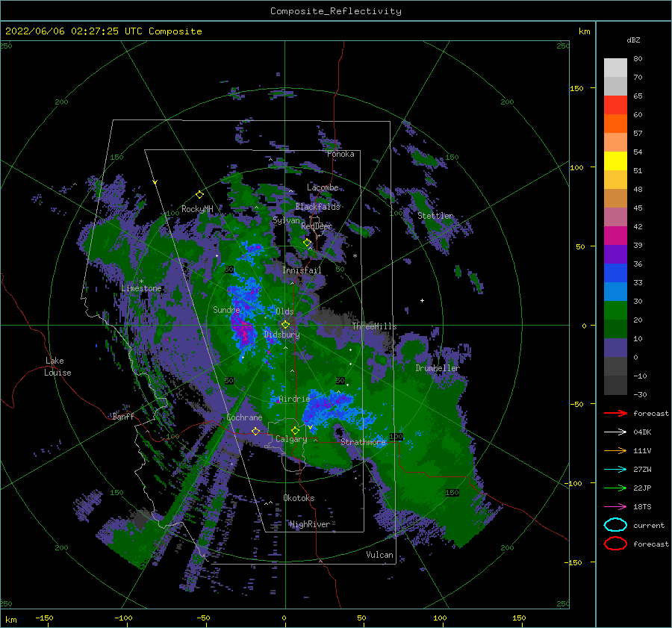Select the yellow diamond marker at radar center near Olds
Viewport: 672px width, 628px height.
(285, 325)
